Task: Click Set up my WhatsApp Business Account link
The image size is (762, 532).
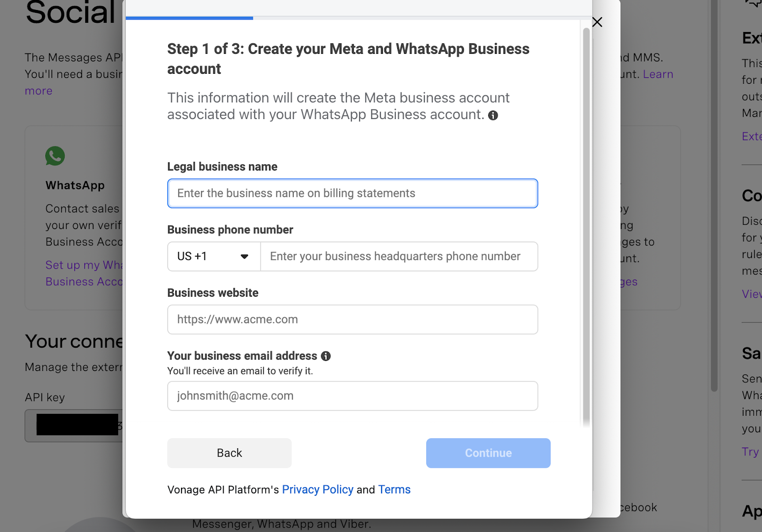Action: 84,273
